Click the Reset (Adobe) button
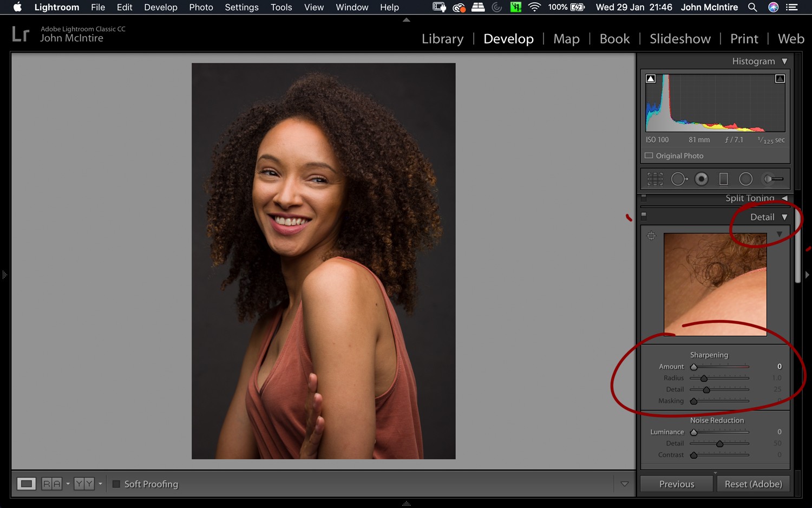This screenshot has height=508, width=812. click(753, 484)
